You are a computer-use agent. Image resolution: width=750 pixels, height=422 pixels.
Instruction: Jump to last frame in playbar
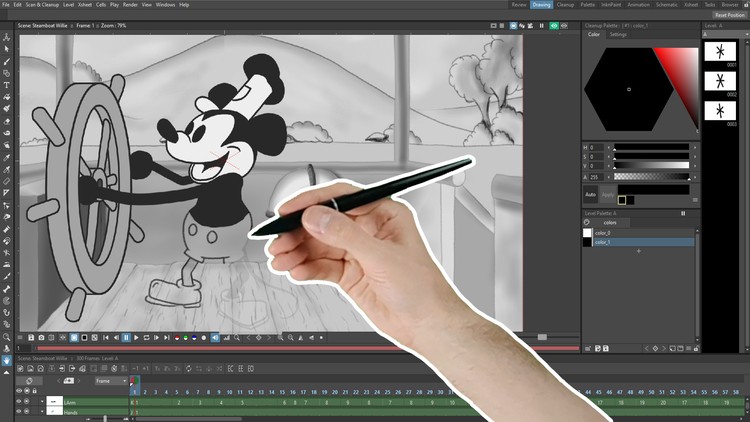[x=166, y=337]
